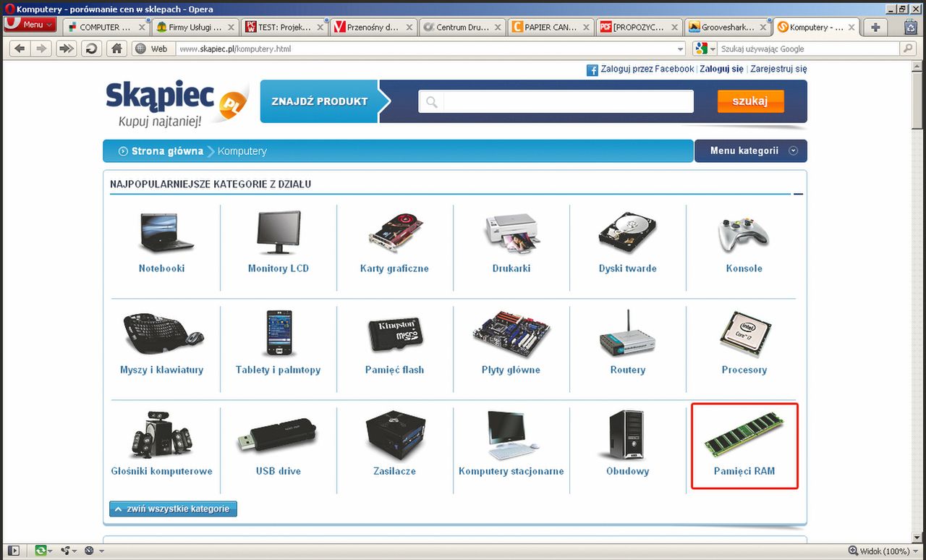Open the Notebooki category
The image size is (926, 560).
162,242
